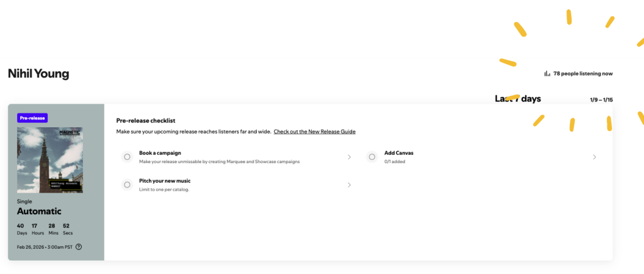Expand the Book a campaign chevron arrow
The image size is (644, 274).
pyautogui.click(x=349, y=157)
